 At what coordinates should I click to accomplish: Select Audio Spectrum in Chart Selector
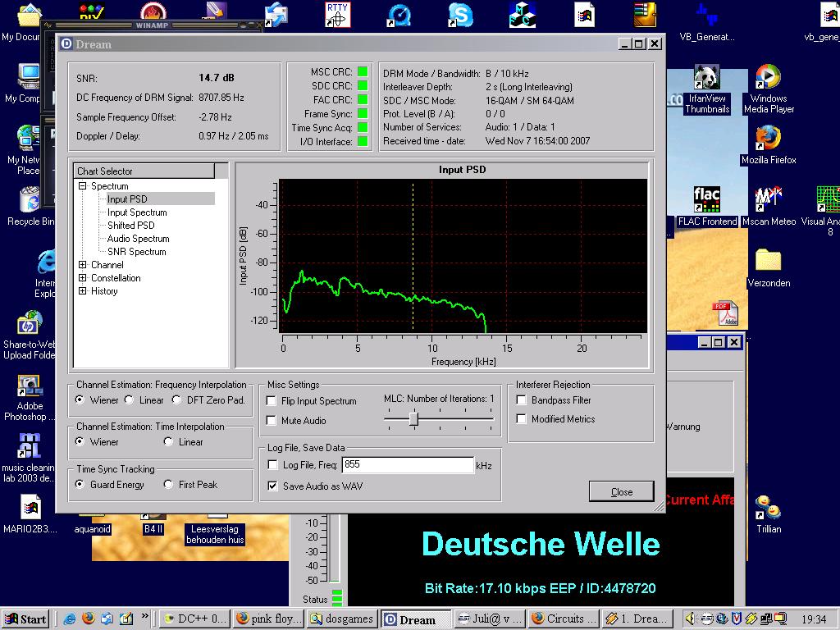tap(138, 239)
